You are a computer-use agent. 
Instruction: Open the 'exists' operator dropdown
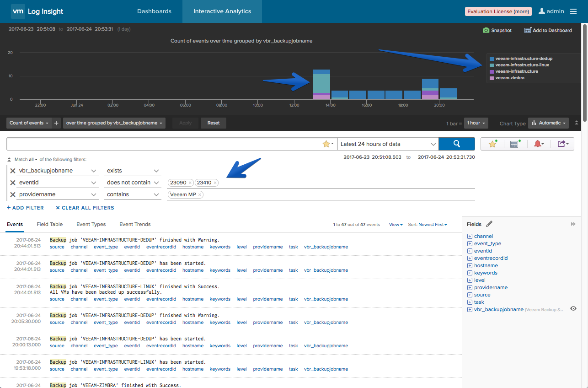(x=133, y=171)
